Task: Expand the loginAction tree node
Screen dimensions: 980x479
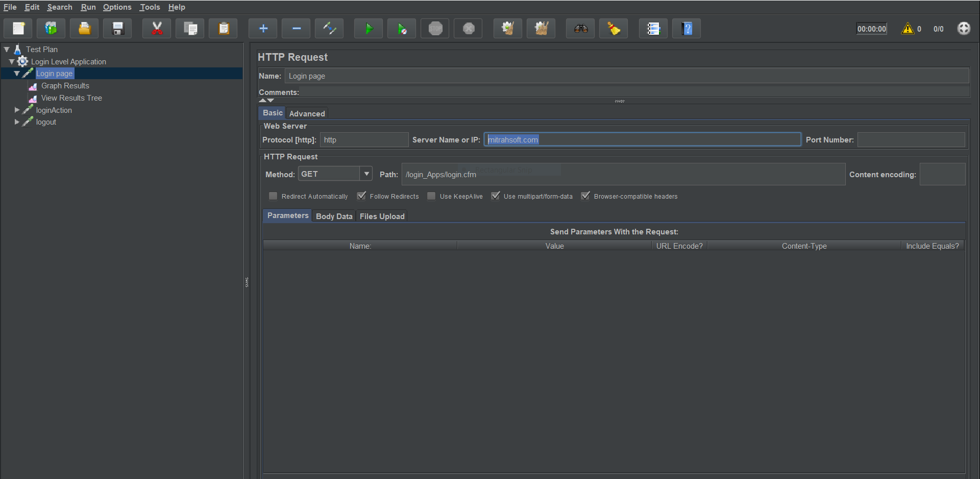Action: coord(17,110)
